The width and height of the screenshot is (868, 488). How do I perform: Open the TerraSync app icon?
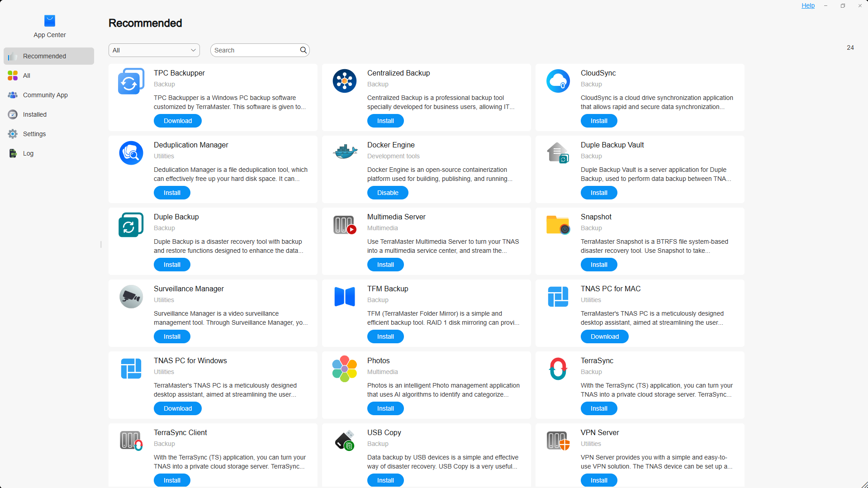click(x=558, y=369)
